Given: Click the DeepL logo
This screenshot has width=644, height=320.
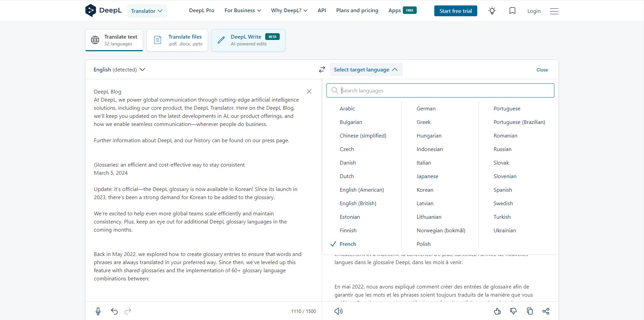Looking at the screenshot, I should [103, 10].
